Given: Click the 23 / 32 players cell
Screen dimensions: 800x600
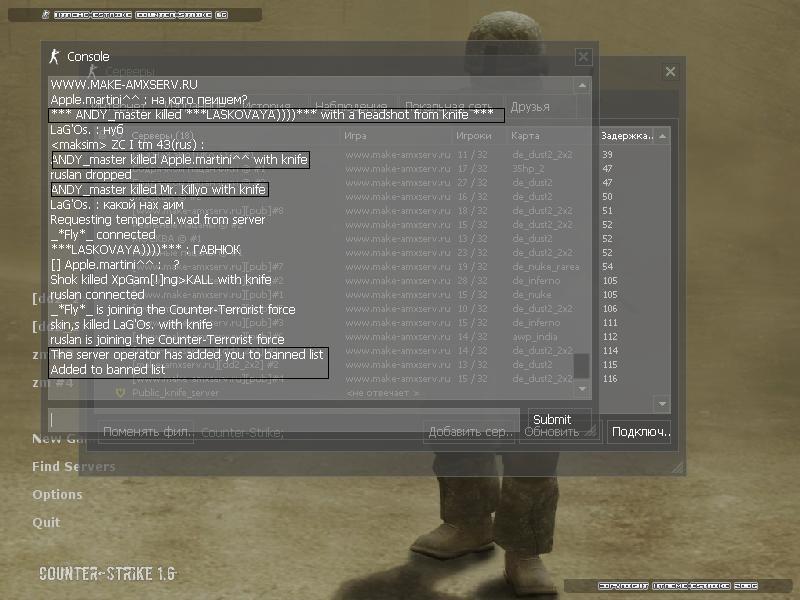Looking at the screenshot, I should [472, 253].
